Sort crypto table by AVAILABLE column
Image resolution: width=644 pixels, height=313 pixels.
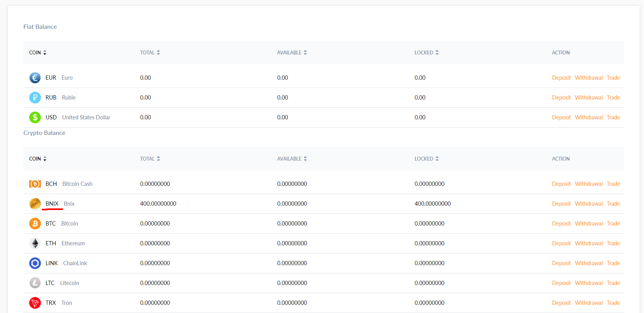coord(292,159)
